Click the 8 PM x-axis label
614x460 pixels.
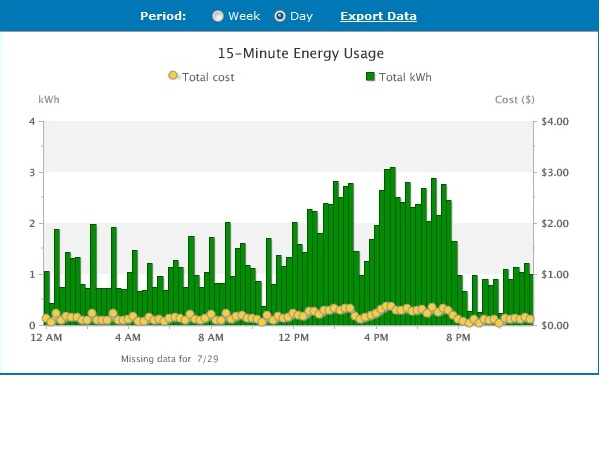[458, 339]
